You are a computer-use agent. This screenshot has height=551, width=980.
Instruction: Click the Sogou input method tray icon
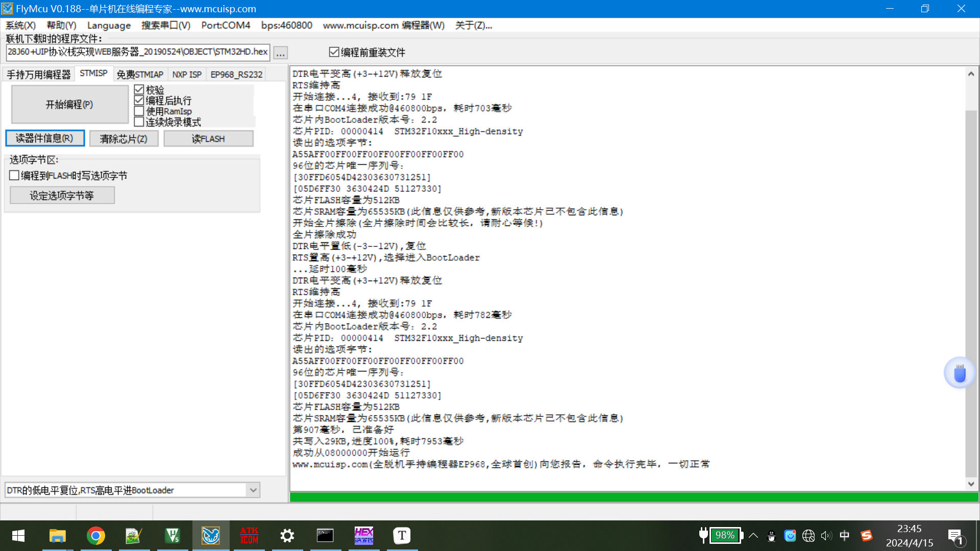pyautogui.click(x=866, y=536)
